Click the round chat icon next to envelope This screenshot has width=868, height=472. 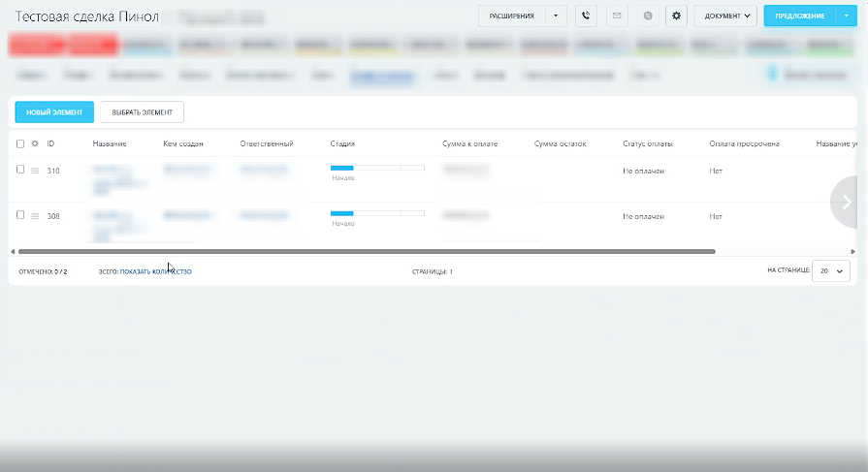[x=647, y=16]
